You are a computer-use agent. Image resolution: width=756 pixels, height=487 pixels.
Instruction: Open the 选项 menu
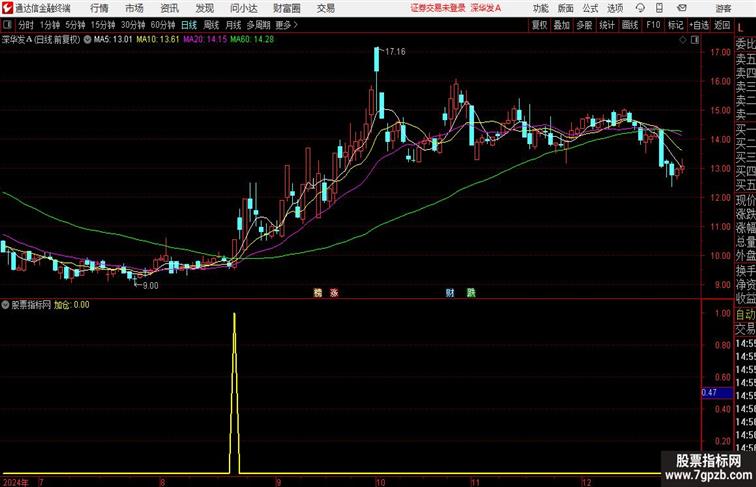click(x=615, y=8)
